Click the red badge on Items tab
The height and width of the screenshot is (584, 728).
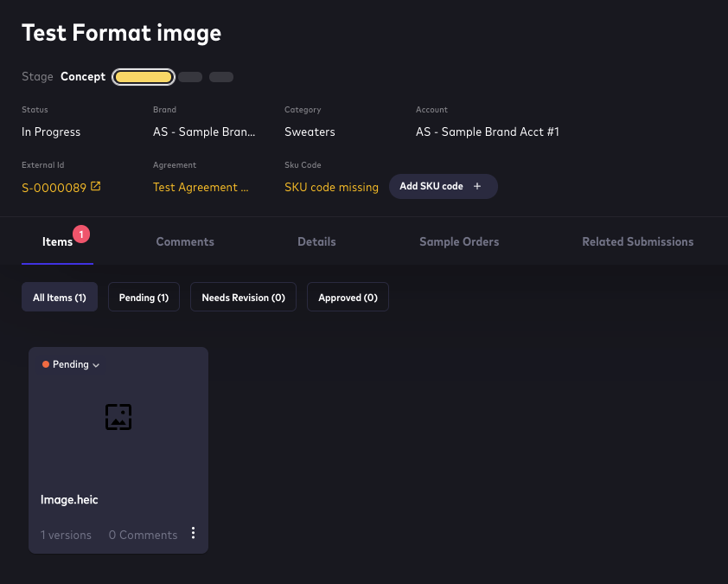(81, 234)
